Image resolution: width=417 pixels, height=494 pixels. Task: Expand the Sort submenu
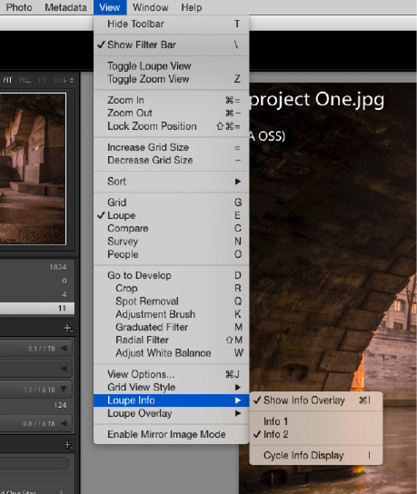(171, 181)
